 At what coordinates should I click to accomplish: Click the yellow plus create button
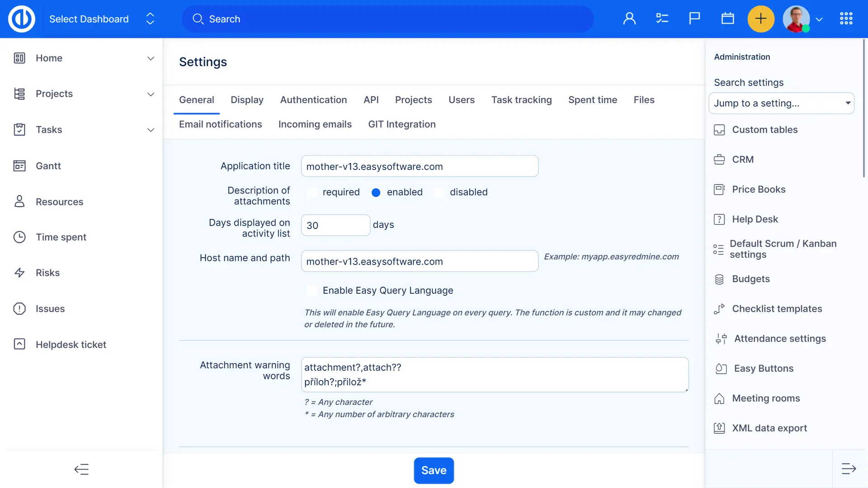(x=761, y=19)
